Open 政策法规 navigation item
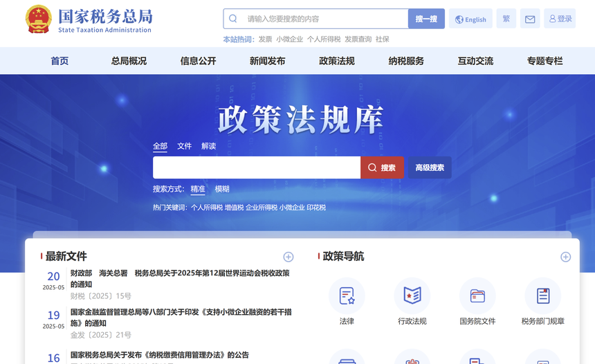Screen dimensions: 595x364 pyautogui.click(x=336, y=61)
